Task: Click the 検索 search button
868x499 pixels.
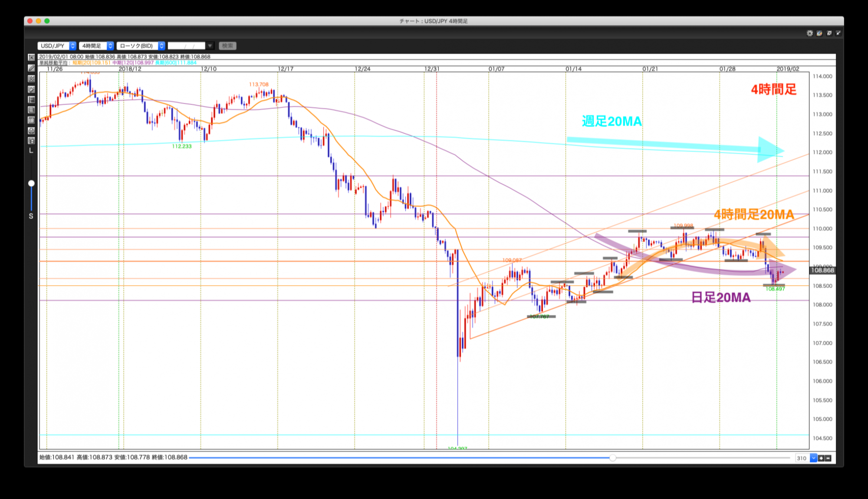Action: click(227, 46)
